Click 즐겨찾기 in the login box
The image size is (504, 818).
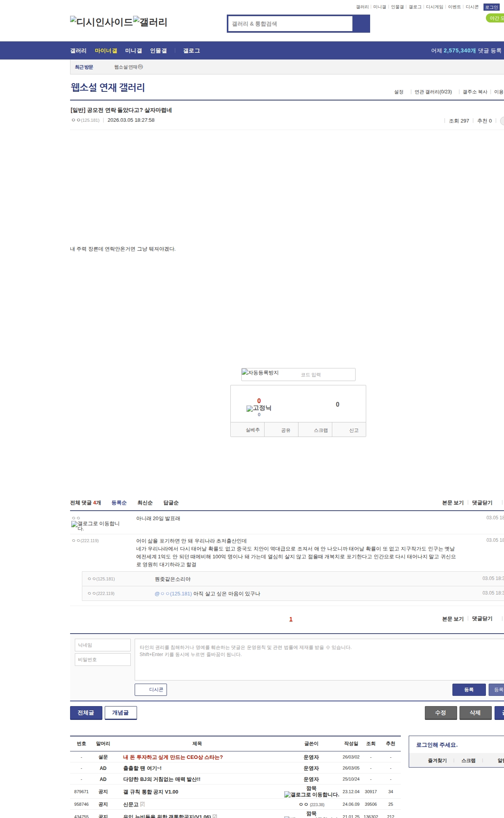[x=437, y=760]
